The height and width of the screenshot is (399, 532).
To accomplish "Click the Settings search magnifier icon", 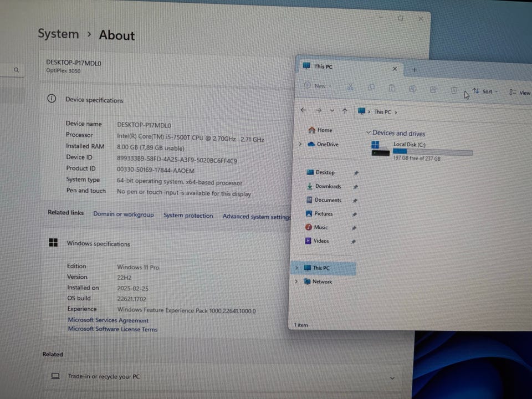I will pyautogui.click(x=16, y=70).
